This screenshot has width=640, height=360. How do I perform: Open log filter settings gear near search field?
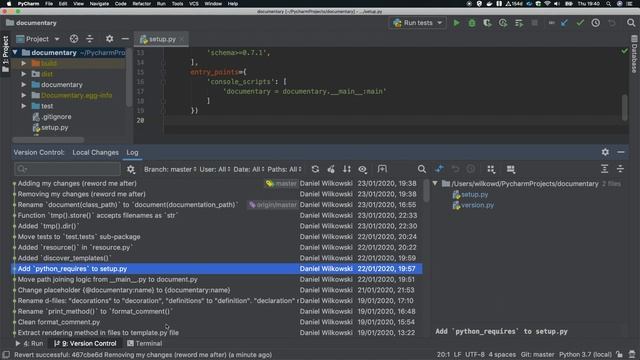131,169
